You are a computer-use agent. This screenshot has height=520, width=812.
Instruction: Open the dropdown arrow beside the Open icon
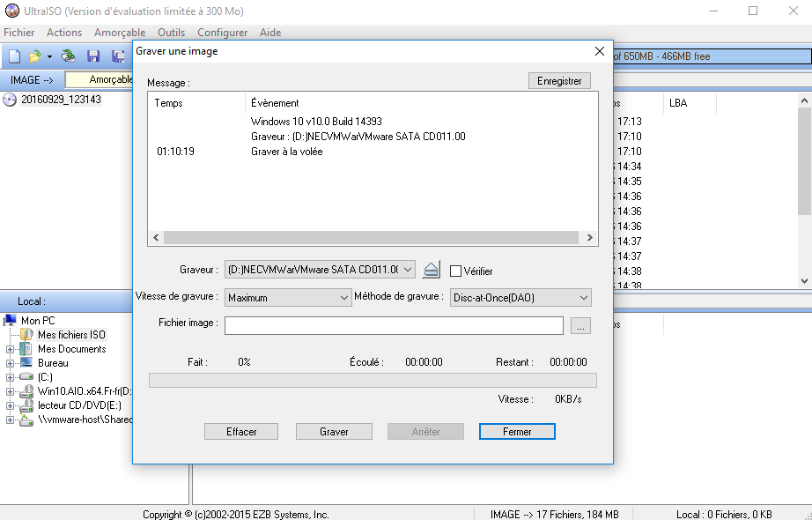click(49, 56)
